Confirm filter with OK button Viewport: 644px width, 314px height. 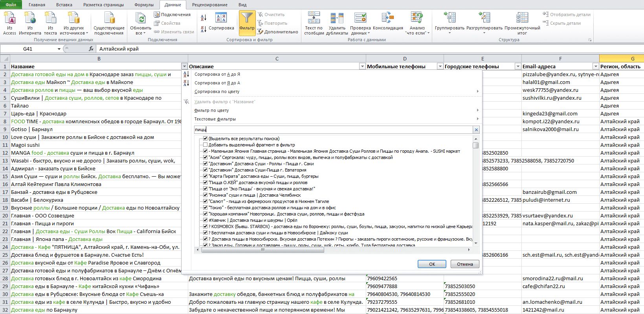[x=432, y=264]
